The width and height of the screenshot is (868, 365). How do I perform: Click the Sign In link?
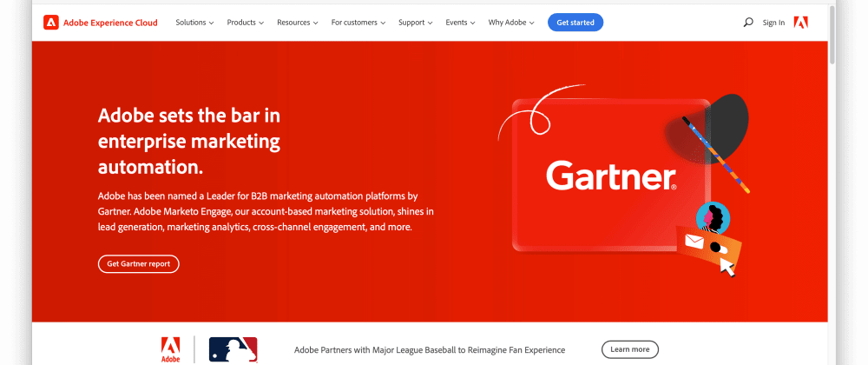pos(773,23)
